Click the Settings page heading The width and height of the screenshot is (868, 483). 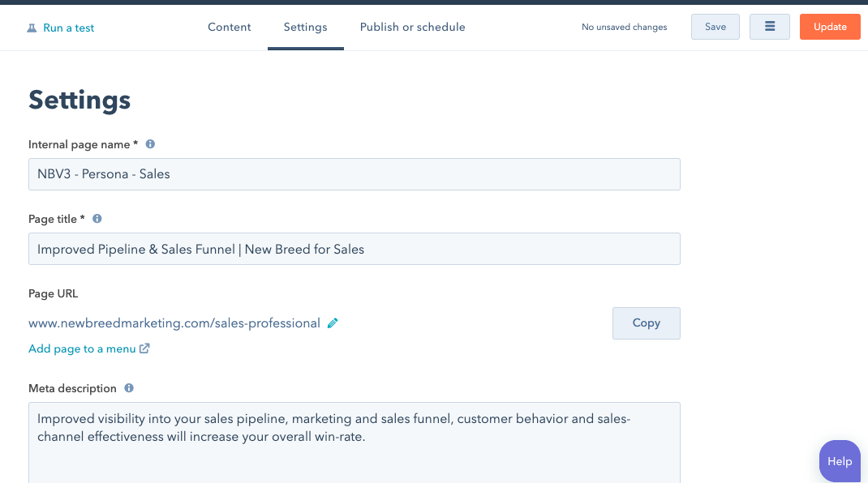[x=79, y=100]
